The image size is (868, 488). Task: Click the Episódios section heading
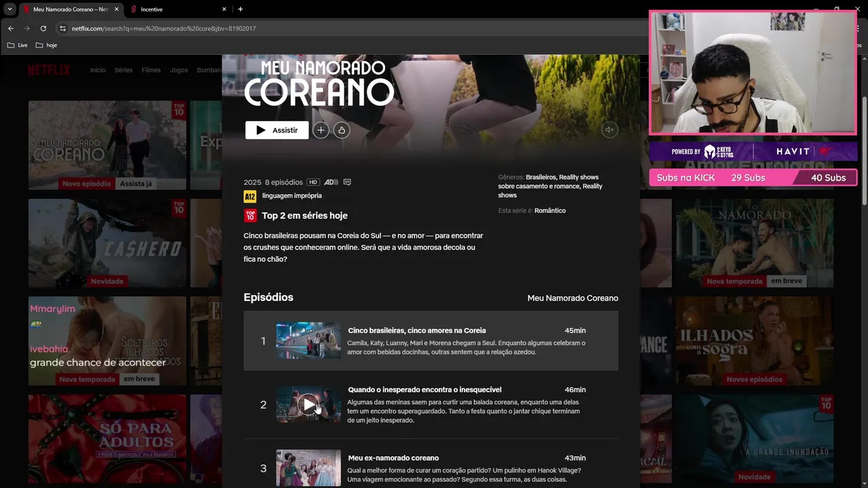(x=269, y=297)
